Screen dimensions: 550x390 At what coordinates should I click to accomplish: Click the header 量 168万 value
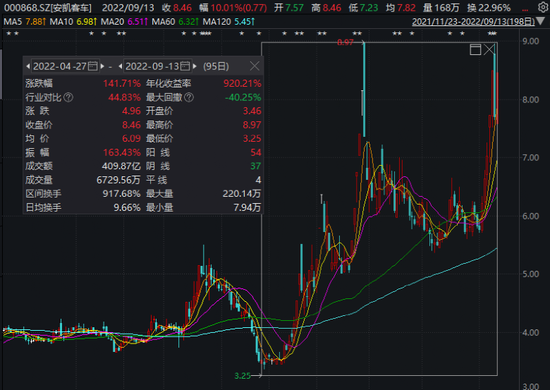point(441,8)
